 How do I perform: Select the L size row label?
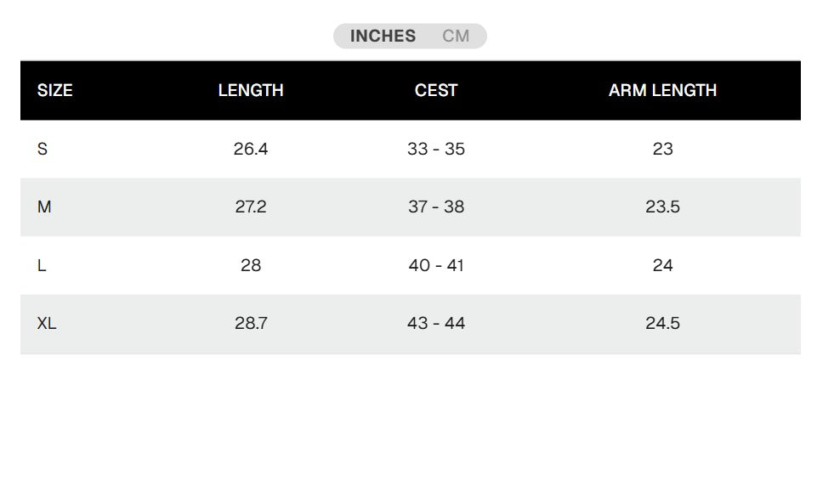[42, 265]
